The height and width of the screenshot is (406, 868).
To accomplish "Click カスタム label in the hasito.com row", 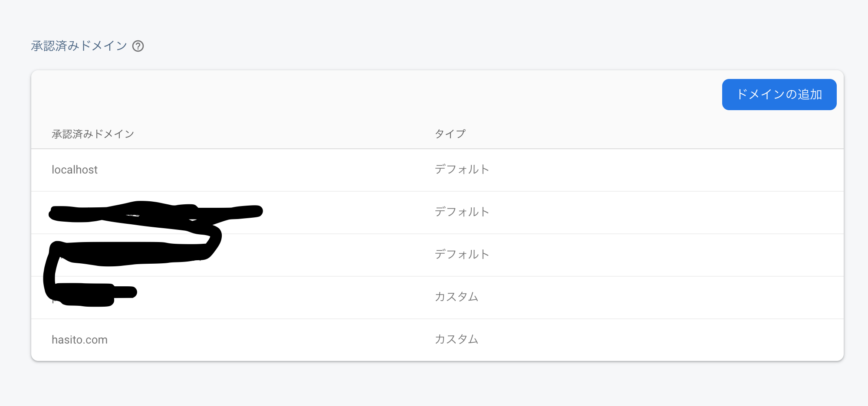I will [x=456, y=340].
